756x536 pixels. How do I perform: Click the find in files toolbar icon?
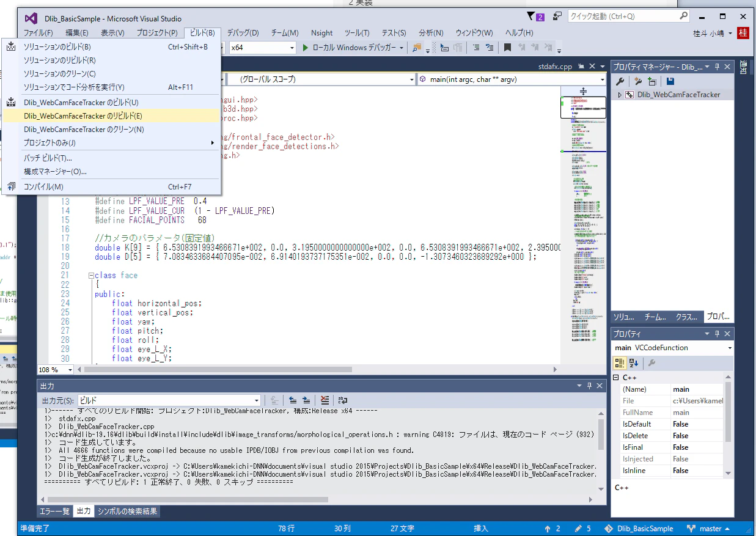tap(416, 48)
